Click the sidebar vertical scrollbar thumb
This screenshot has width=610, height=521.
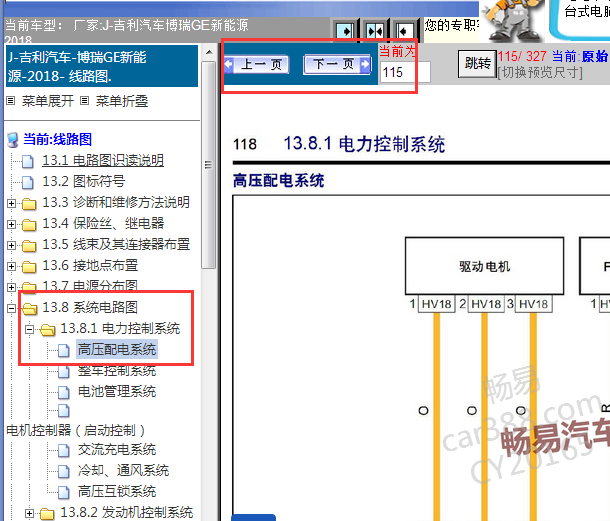click(209, 165)
